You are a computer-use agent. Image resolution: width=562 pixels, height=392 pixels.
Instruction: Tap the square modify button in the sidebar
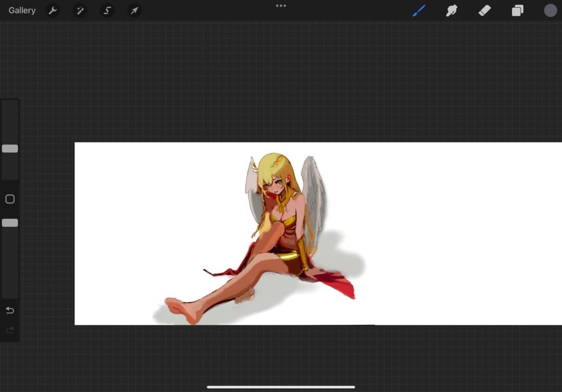[10, 199]
